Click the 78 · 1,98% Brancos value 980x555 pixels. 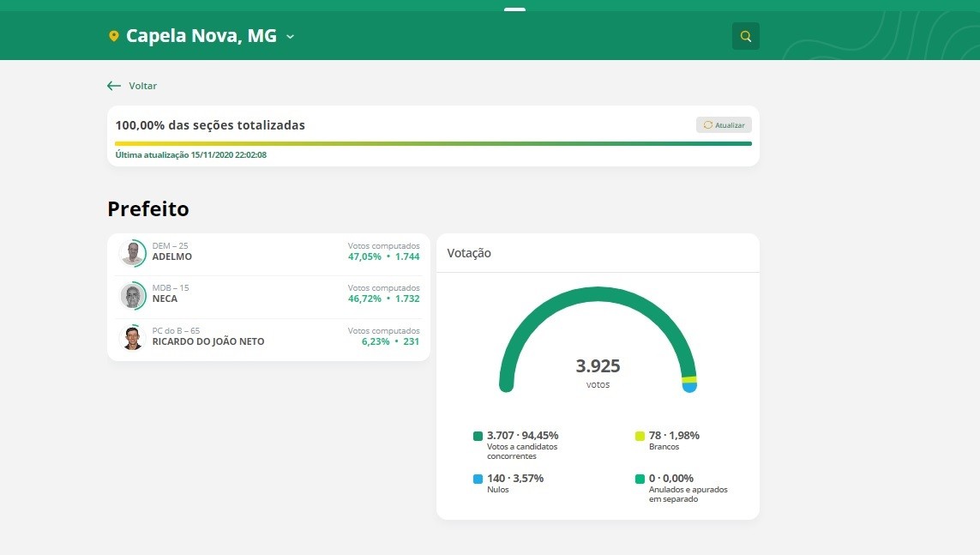674,436
